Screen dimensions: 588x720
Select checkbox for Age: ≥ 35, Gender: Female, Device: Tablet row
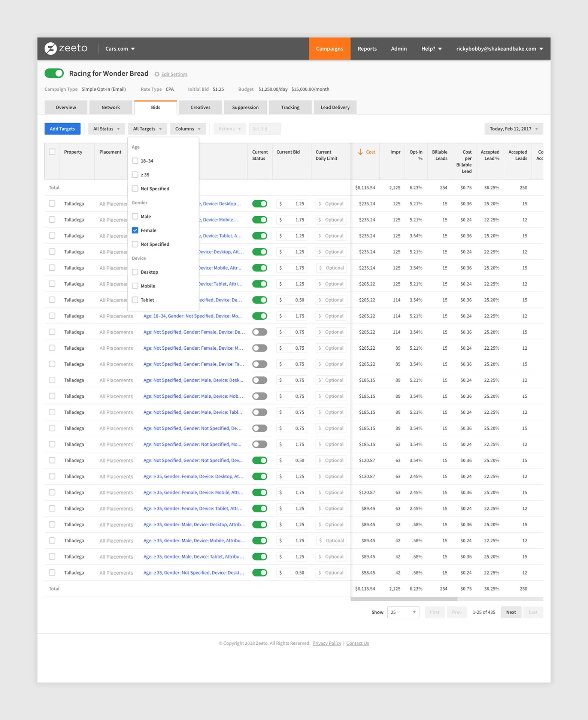pyautogui.click(x=52, y=509)
